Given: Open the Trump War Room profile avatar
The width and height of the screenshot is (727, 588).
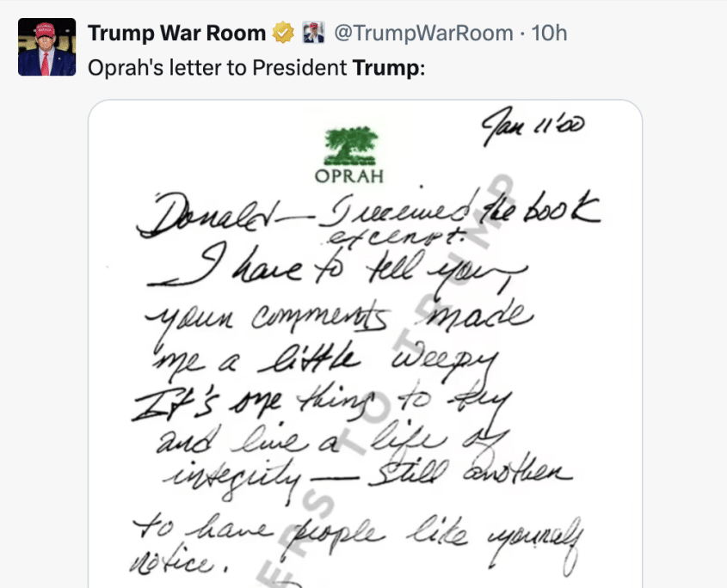Looking at the screenshot, I should pos(46,46).
